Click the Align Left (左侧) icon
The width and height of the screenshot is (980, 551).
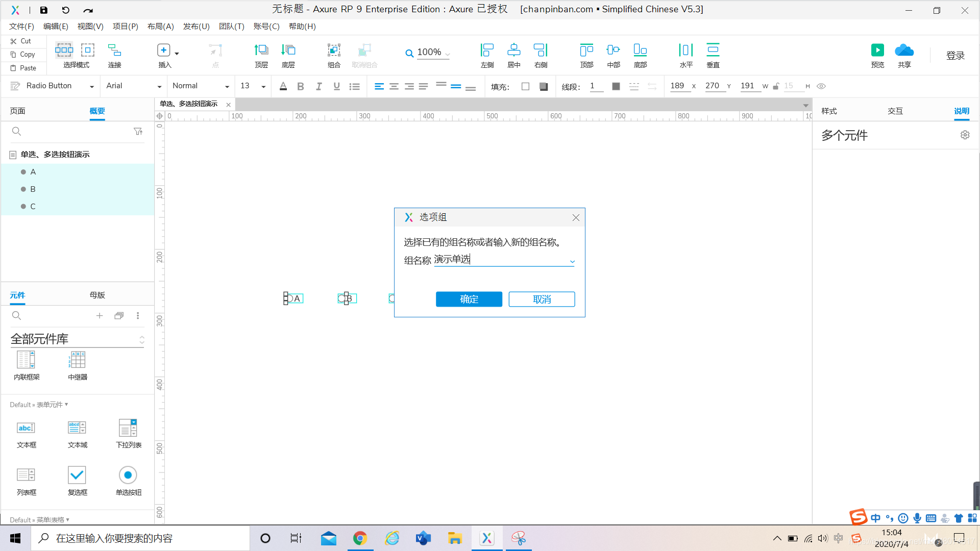[487, 51]
